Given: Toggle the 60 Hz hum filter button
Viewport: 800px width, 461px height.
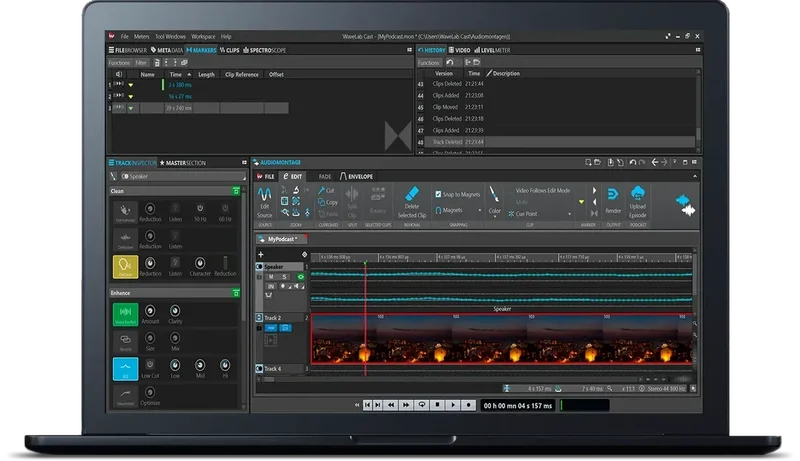Looking at the screenshot, I should [x=225, y=209].
